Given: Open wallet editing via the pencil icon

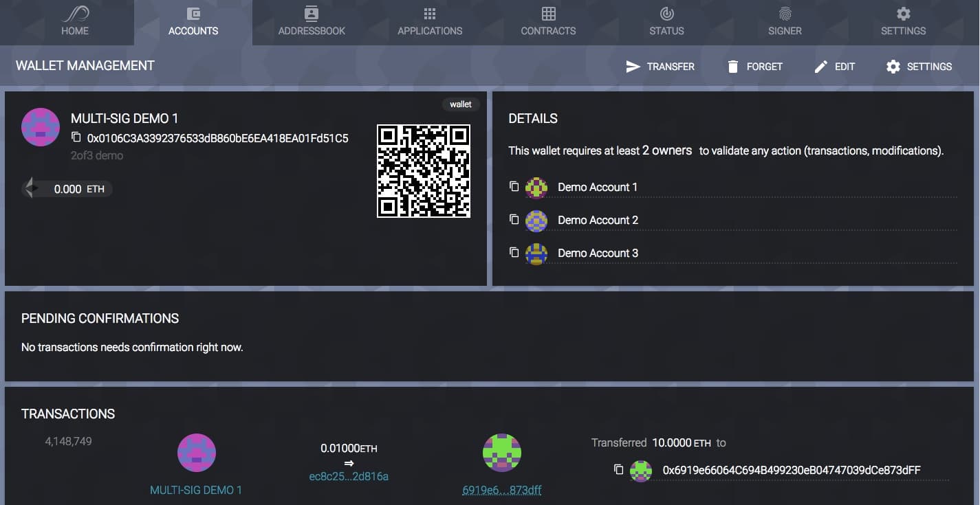Looking at the screenshot, I should point(820,66).
